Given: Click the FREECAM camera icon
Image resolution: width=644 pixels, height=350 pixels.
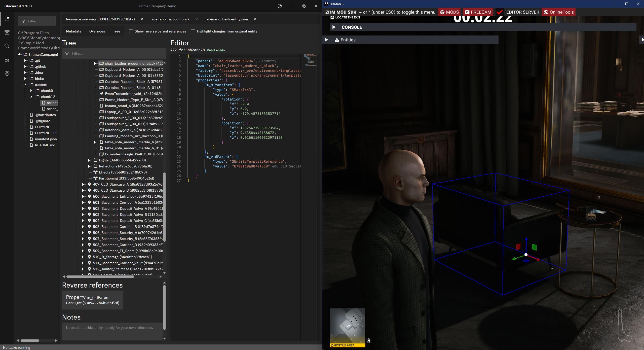Looking at the screenshot, I should click(467, 12).
